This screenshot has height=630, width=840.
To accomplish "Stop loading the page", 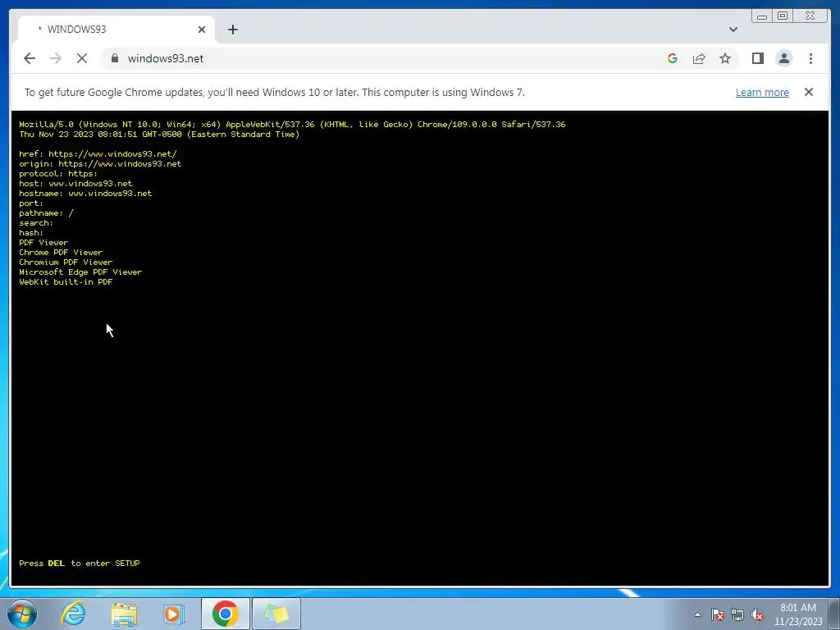I will 82,58.
